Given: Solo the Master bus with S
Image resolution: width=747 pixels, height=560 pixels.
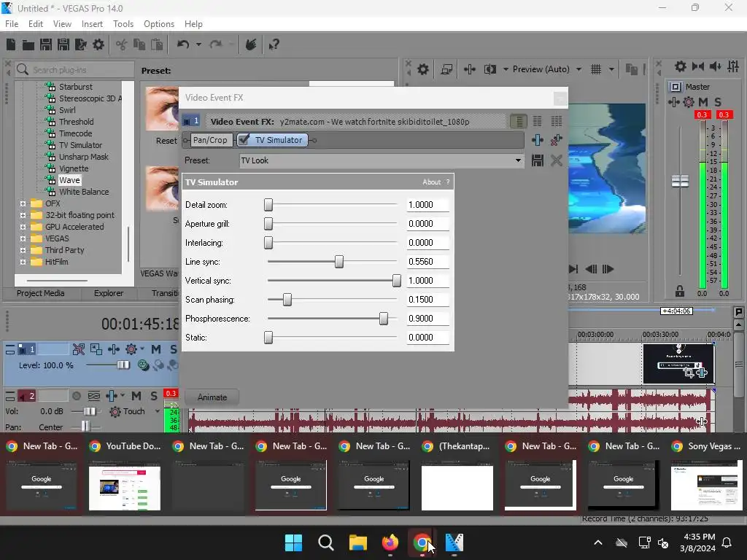Looking at the screenshot, I should click(718, 102).
